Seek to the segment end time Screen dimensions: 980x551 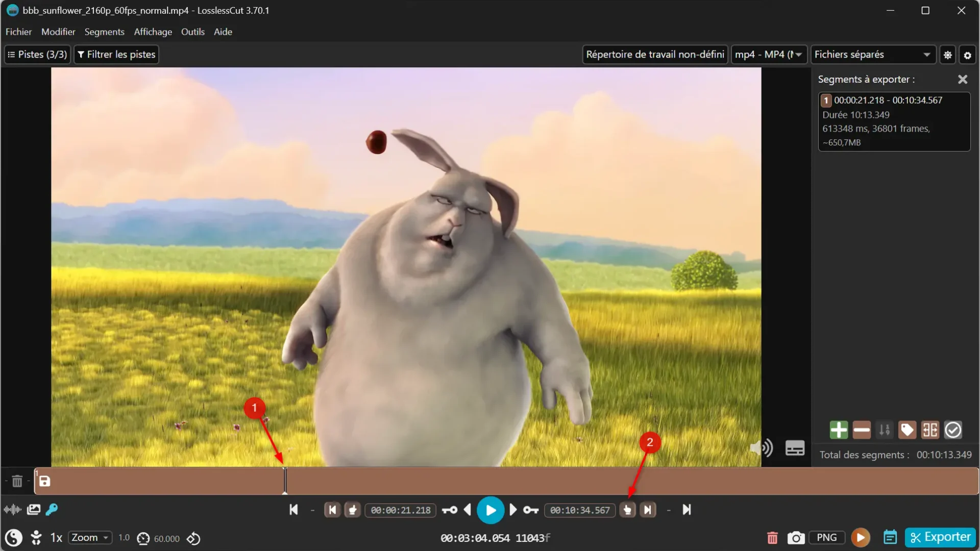pyautogui.click(x=648, y=510)
